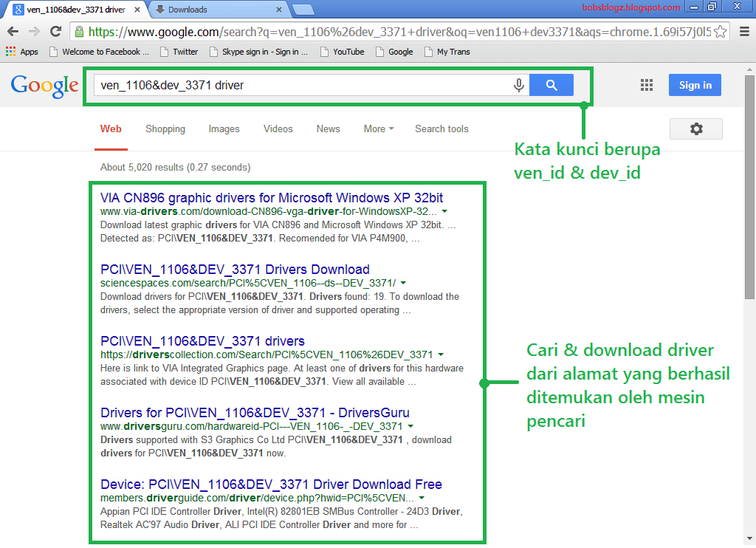This screenshot has width=756, height=548.
Task: Expand dropdown arrow beside via-drivers.com URL
Action: click(x=444, y=211)
